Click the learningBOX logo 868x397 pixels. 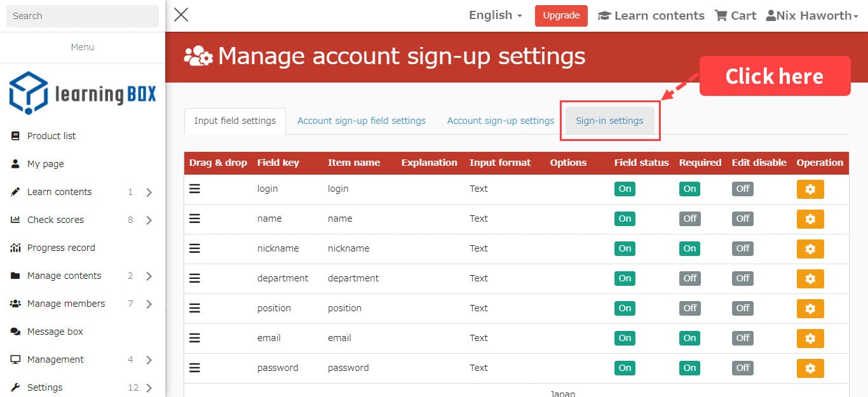[83, 93]
